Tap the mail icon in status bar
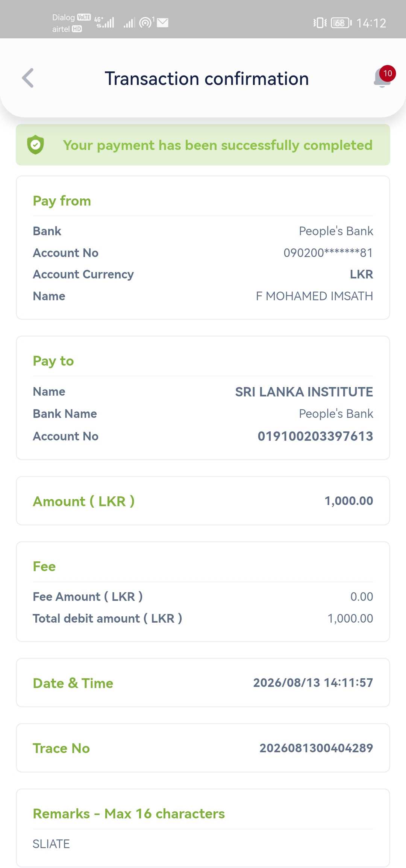This screenshot has width=406, height=868. 163,23
